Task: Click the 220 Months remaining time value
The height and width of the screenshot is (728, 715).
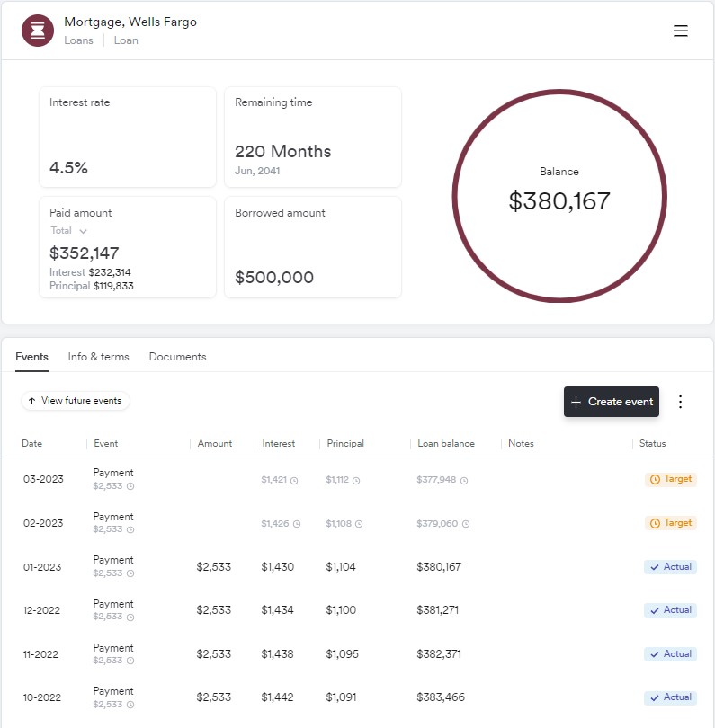Action: (x=282, y=151)
